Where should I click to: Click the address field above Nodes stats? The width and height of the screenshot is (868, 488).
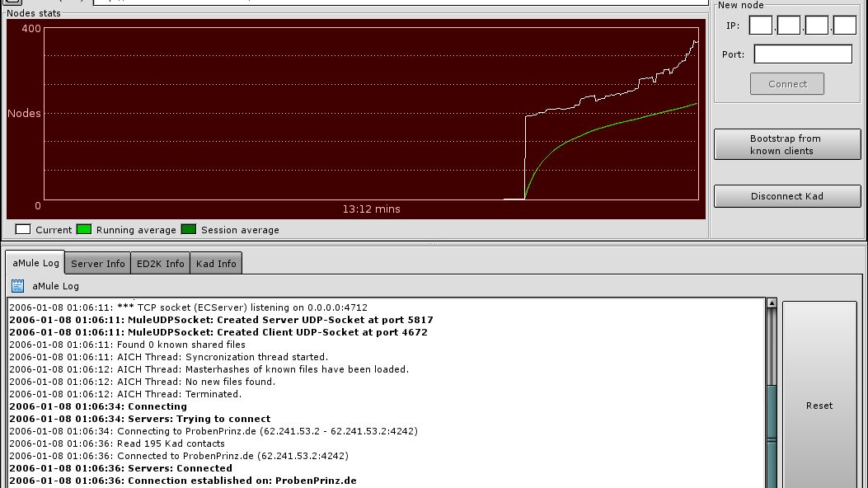tap(401, 2)
